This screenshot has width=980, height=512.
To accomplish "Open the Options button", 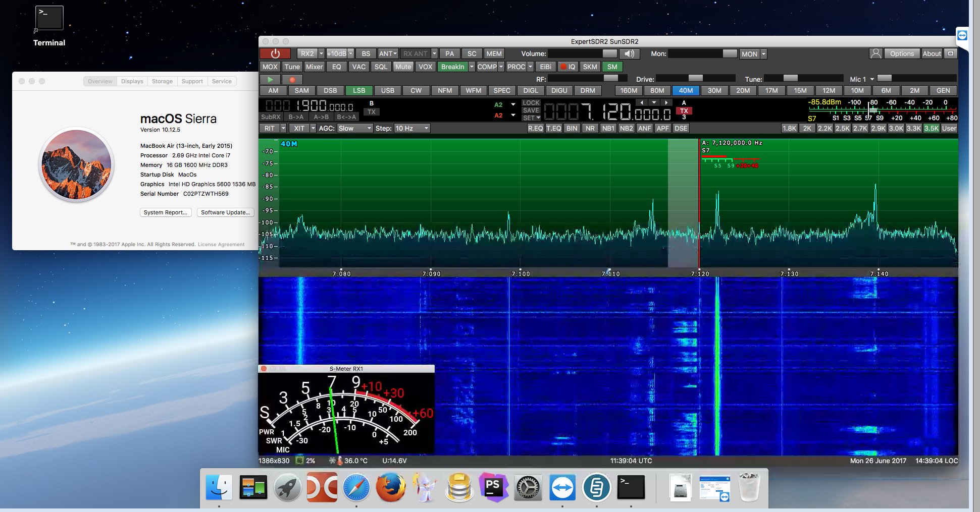I will point(902,53).
